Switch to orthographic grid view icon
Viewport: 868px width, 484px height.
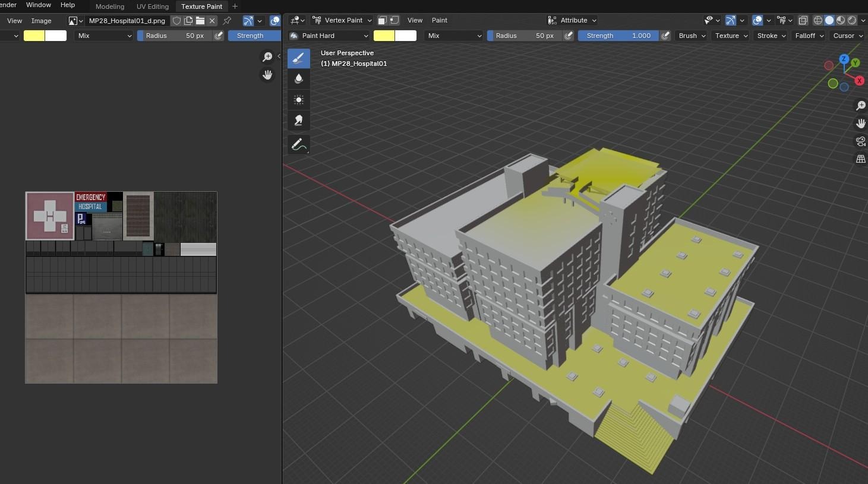[x=860, y=159]
